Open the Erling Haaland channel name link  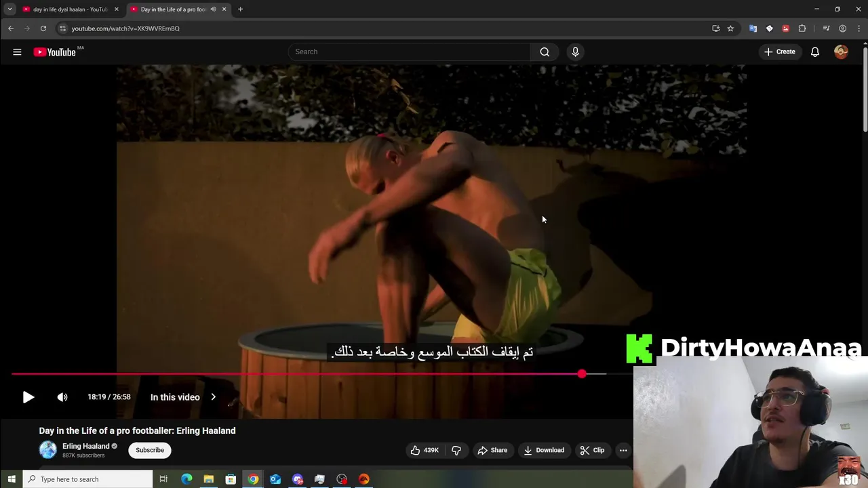tap(85, 446)
